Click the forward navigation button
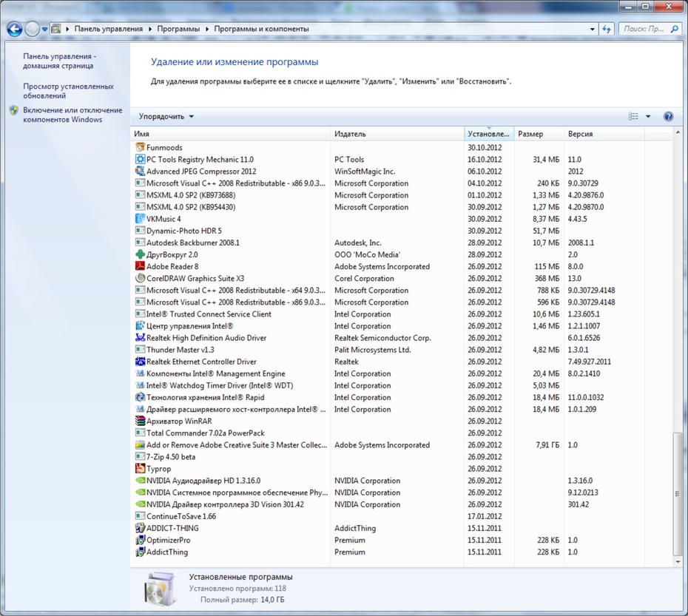Screen dimensions: 688x616 tap(32, 29)
